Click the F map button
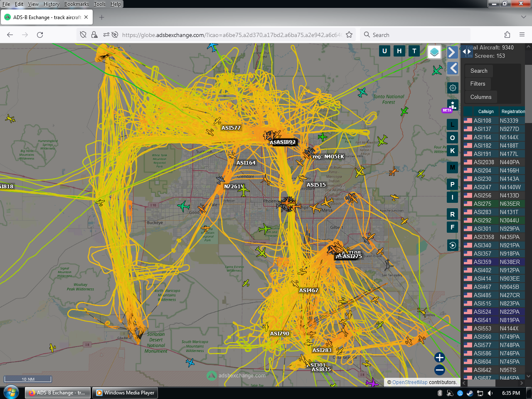 click(453, 227)
